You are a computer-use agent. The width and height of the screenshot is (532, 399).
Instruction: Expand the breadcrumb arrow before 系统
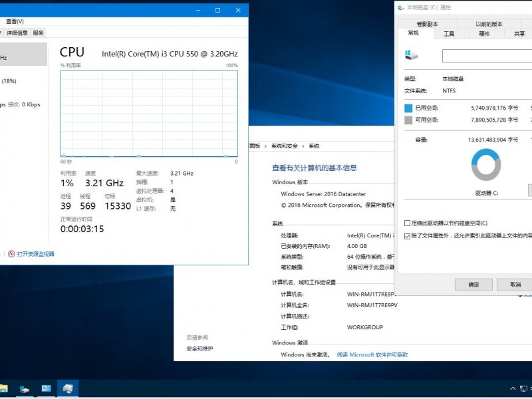point(303,146)
